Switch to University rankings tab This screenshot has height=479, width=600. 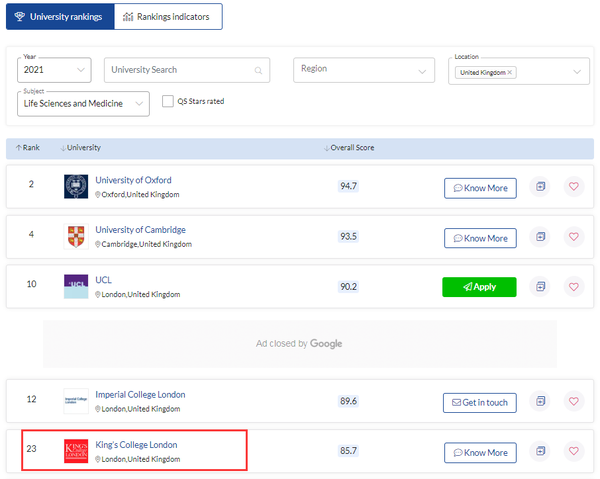point(60,16)
